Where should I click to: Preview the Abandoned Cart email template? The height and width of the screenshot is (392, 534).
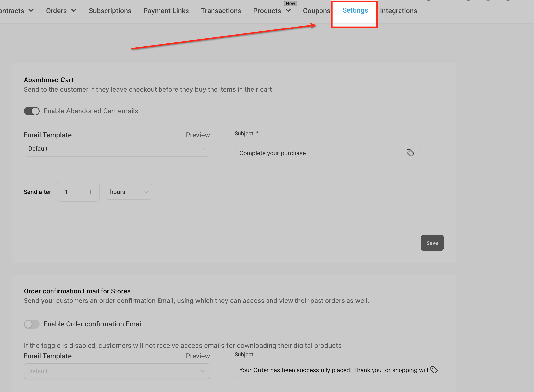coord(198,135)
